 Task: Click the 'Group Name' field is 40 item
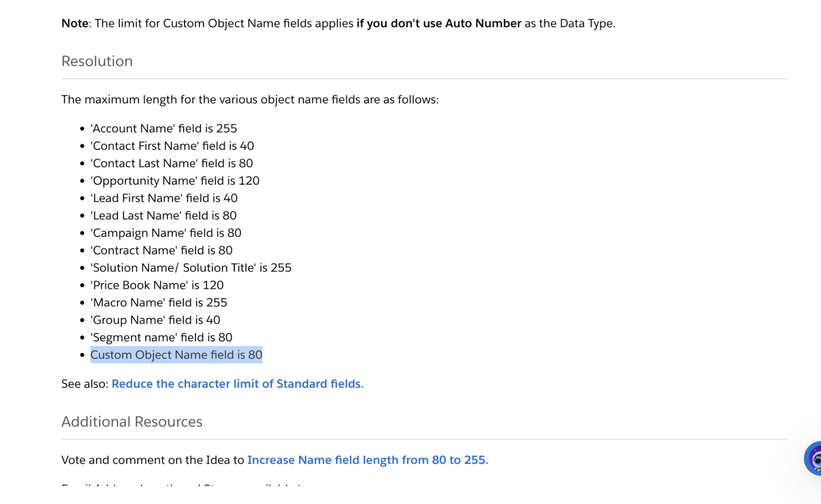(155, 320)
